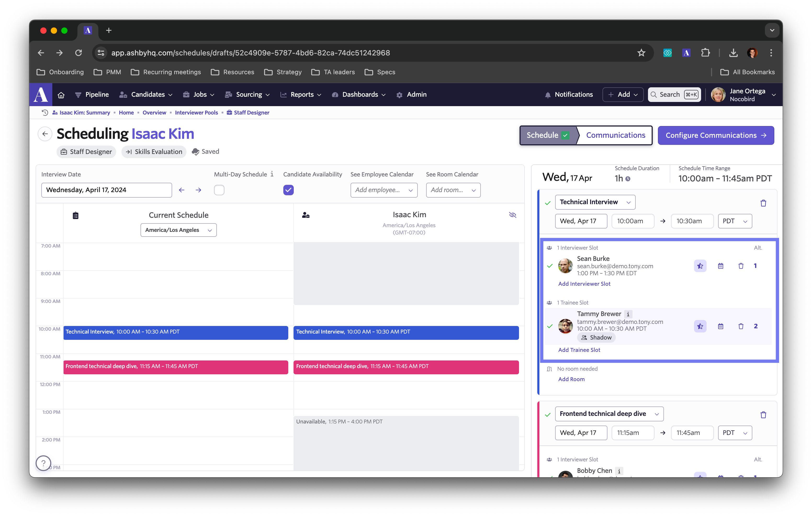Switch to the Communications step tab
The height and width of the screenshot is (516, 812).
click(615, 135)
